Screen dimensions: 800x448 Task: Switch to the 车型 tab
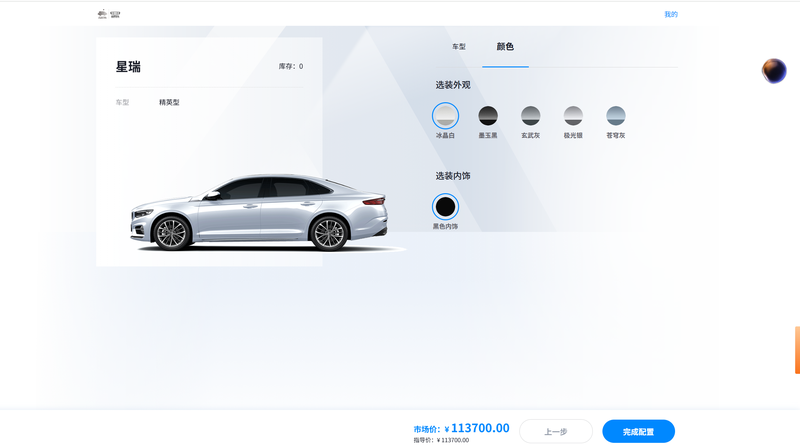tap(459, 46)
